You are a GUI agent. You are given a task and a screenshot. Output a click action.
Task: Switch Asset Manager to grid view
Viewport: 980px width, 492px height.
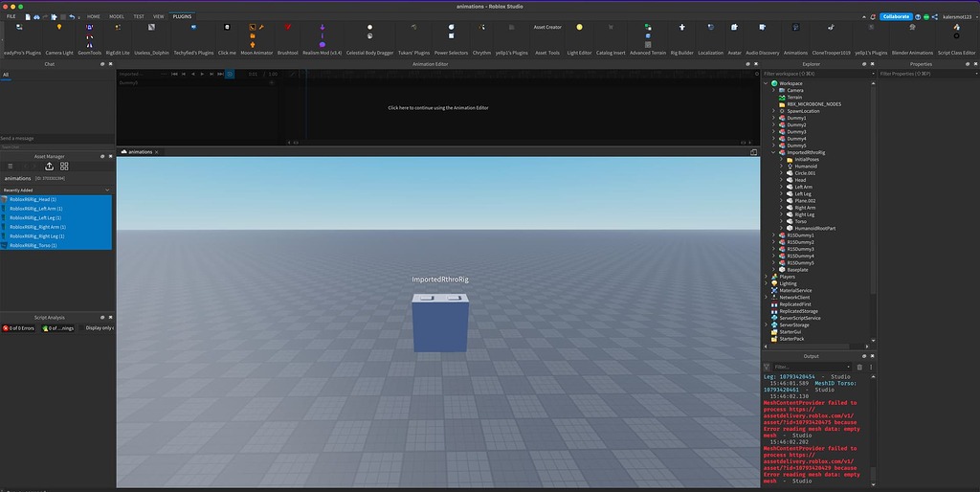64,167
